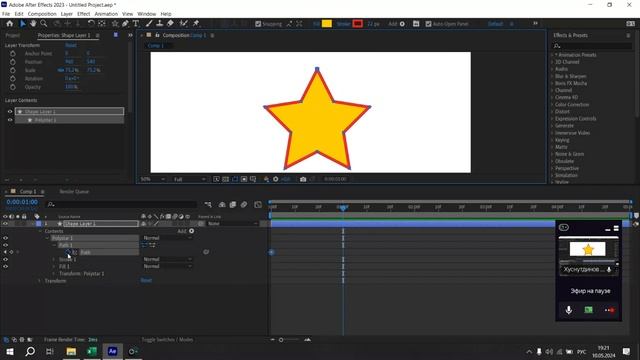Image resolution: width=640 pixels, height=360 pixels.
Task: Click the shy layers icon in timeline
Action: [x=222, y=204]
